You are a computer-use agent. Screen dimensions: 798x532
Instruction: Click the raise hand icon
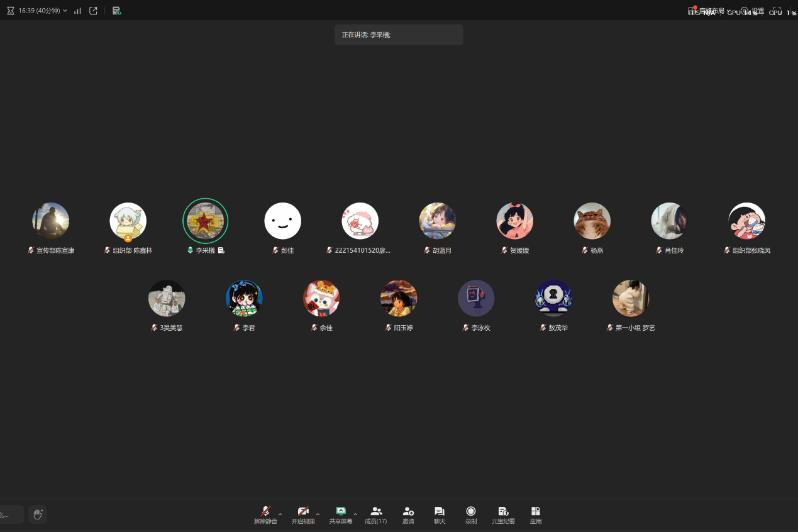(x=38, y=514)
